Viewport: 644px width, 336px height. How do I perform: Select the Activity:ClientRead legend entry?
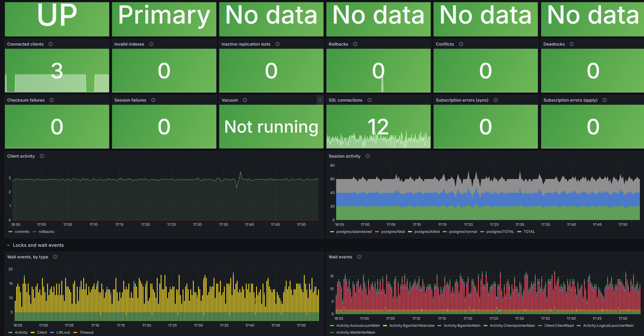(x=559, y=326)
